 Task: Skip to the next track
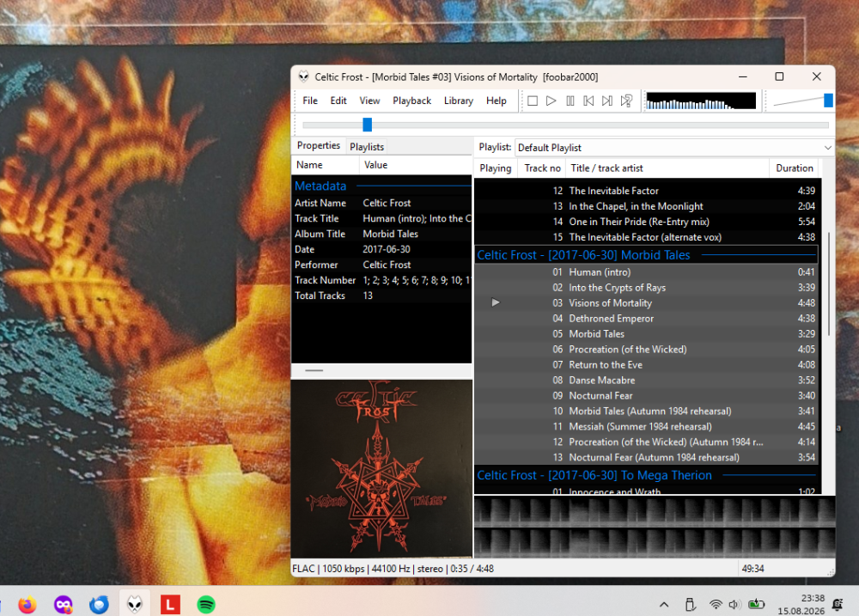click(607, 101)
